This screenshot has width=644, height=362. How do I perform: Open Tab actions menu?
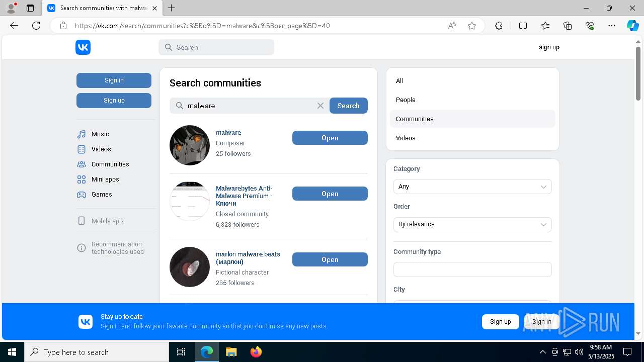(30, 8)
